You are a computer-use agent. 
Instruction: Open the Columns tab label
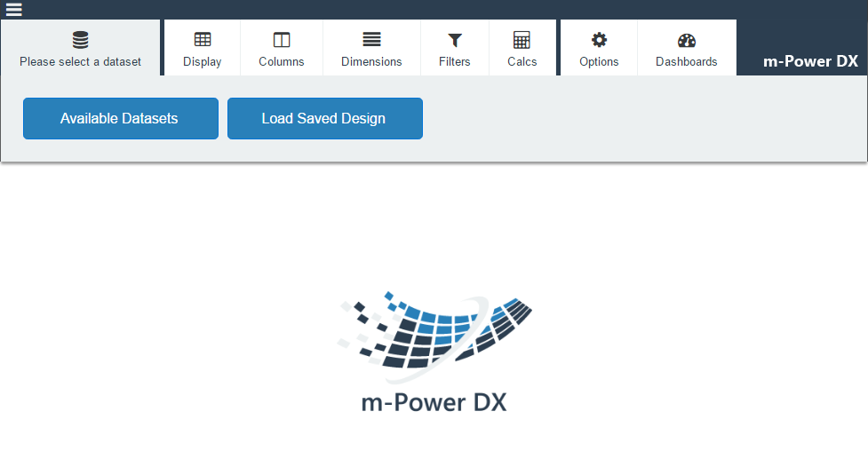click(x=282, y=61)
